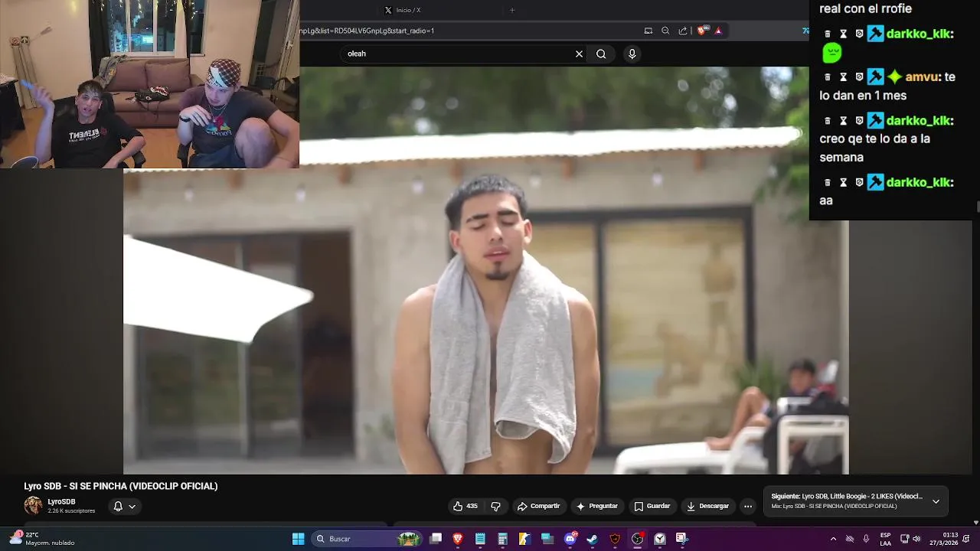Click the Preguntar button
The width and height of the screenshot is (980, 551).
pyautogui.click(x=597, y=506)
